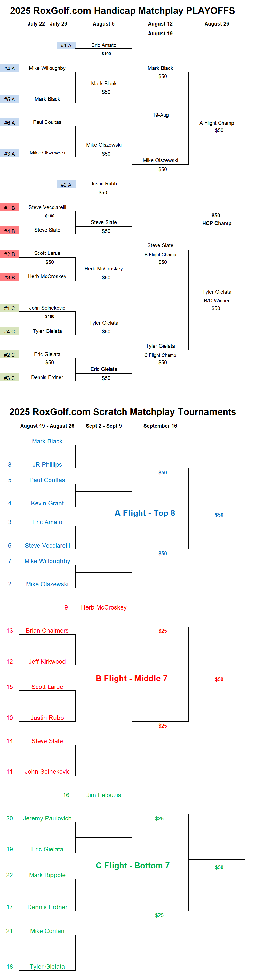Image resolution: width=256 pixels, height=980 pixels.
Task: Click the Handicap Matchplay PLAYOFFS title
Action: [122, 11]
